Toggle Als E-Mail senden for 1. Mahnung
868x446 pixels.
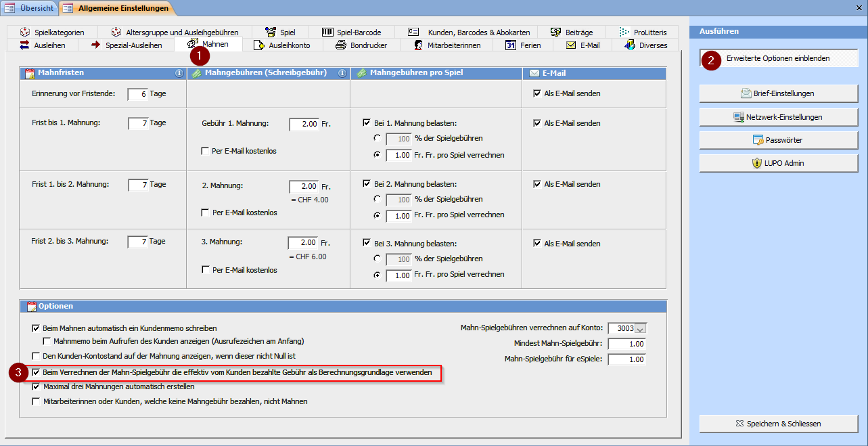[x=537, y=123]
